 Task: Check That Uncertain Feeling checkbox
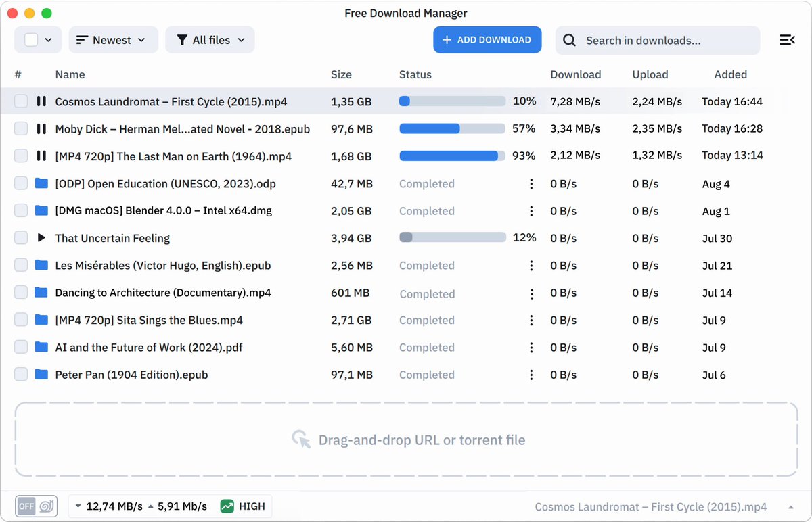click(x=21, y=238)
